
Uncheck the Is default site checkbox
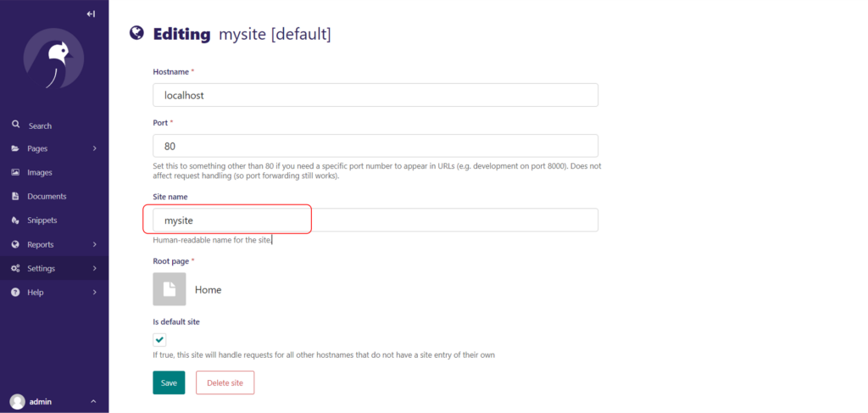pos(159,339)
